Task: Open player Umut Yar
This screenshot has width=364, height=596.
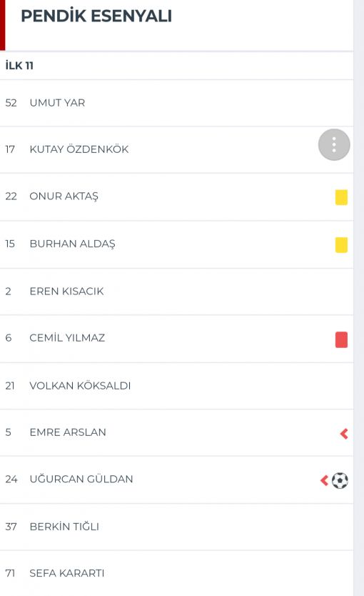Action: click(176, 103)
